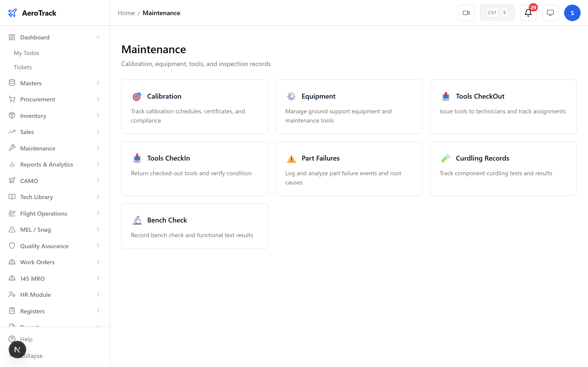Click the S user avatar circle

572,13
